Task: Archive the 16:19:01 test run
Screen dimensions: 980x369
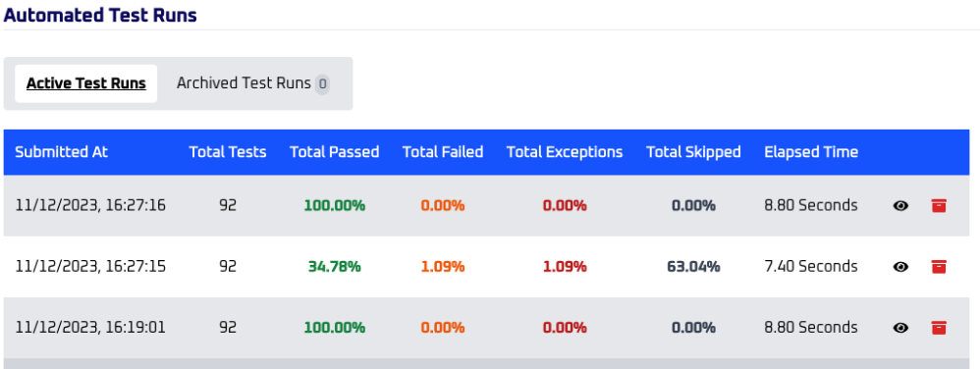Action: (x=938, y=327)
